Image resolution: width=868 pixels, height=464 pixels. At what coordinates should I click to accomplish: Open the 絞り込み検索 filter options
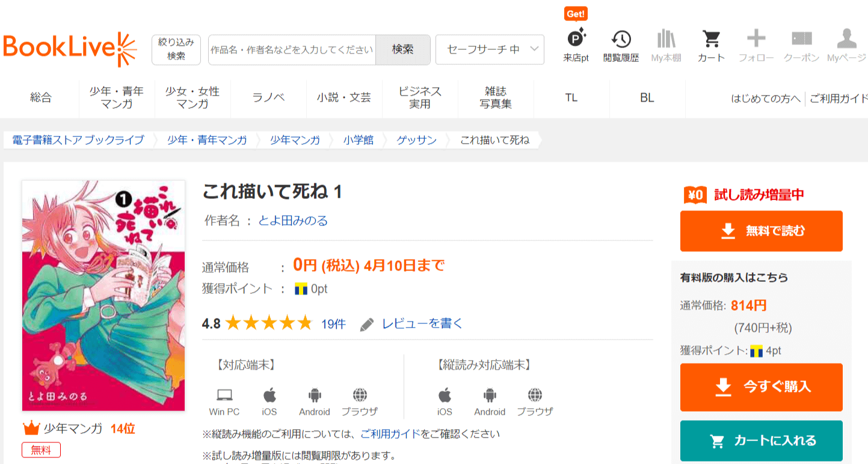click(176, 49)
